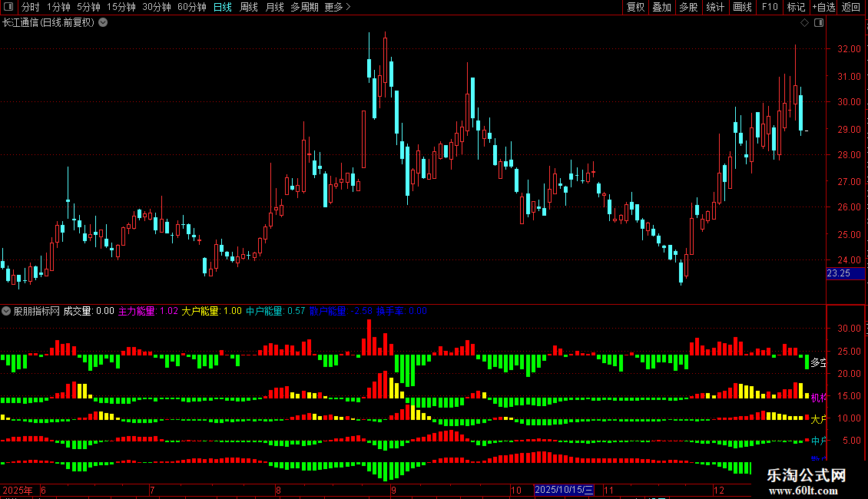Switch to 周线 weekly chart
The image size is (868, 499).
[x=249, y=7]
